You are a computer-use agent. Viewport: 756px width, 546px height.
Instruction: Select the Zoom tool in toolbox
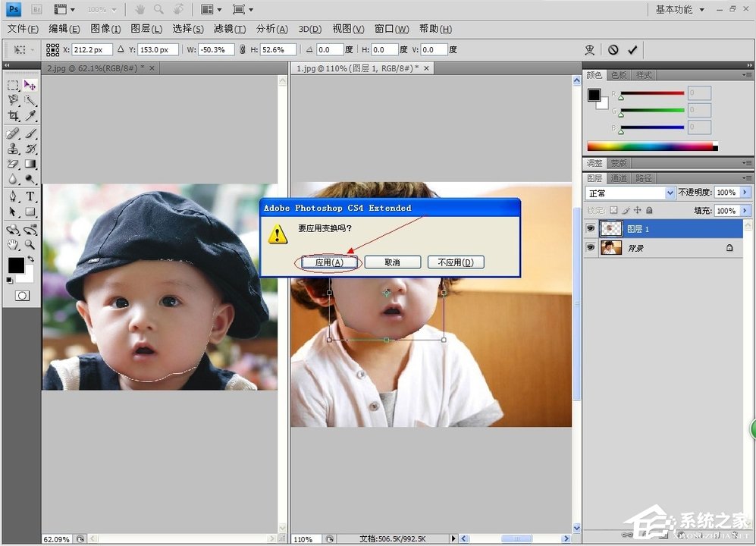tap(30, 244)
